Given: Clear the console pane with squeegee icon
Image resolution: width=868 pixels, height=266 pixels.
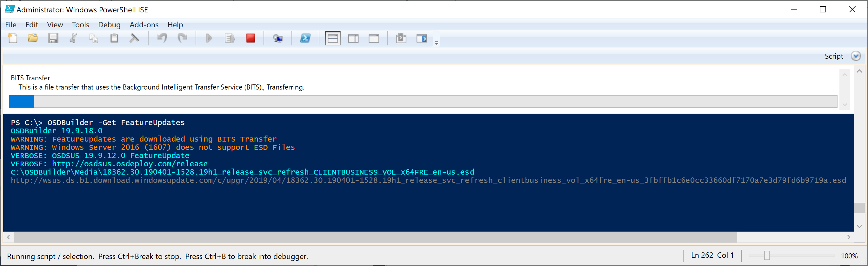Looking at the screenshot, I should click(x=134, y=38).
